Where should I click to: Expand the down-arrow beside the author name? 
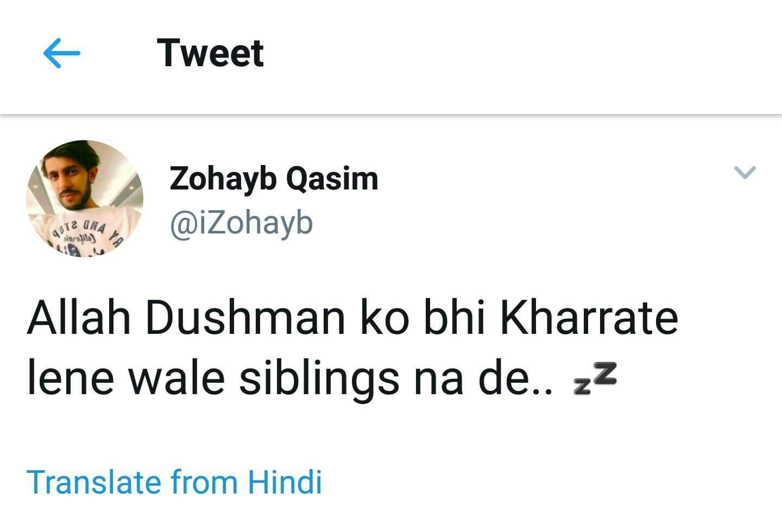[745, 173]
